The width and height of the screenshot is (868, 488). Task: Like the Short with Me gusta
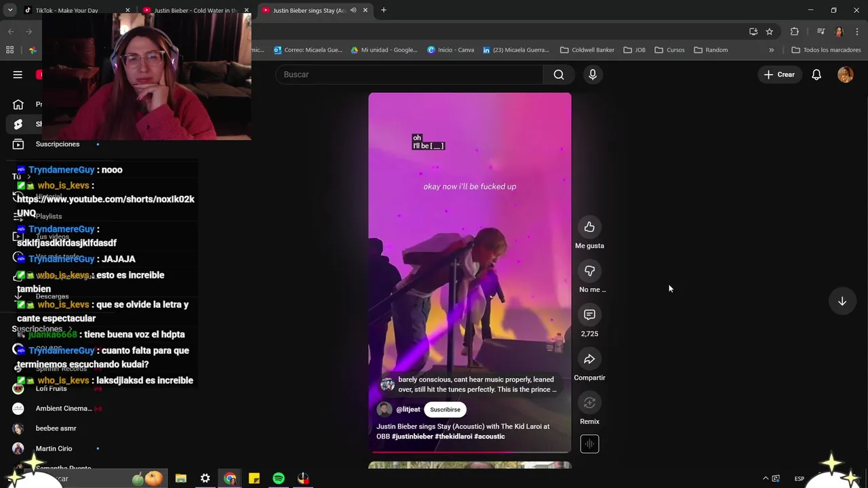[x=589, y=227]
